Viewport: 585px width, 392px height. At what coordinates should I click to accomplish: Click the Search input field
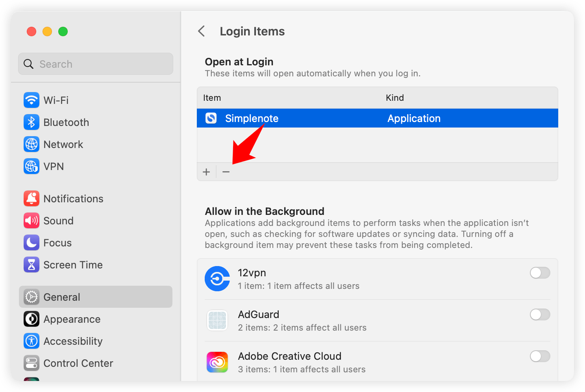[96, 64]
